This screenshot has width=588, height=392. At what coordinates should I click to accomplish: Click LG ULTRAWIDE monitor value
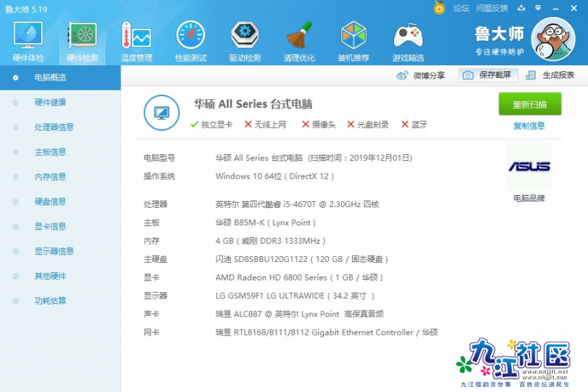click(x=295, y=296)
